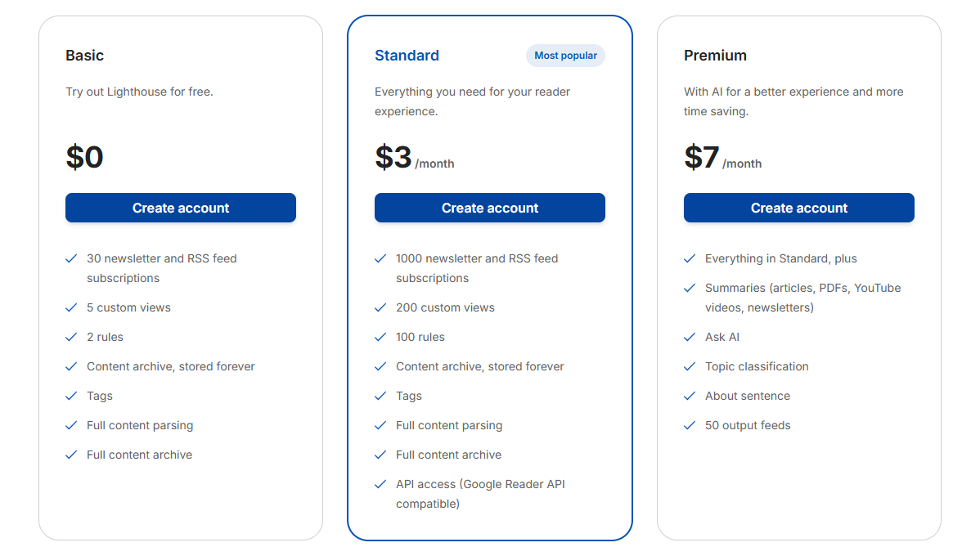
Task: Select the Premium plan heading
Action: tap(715, 56)
